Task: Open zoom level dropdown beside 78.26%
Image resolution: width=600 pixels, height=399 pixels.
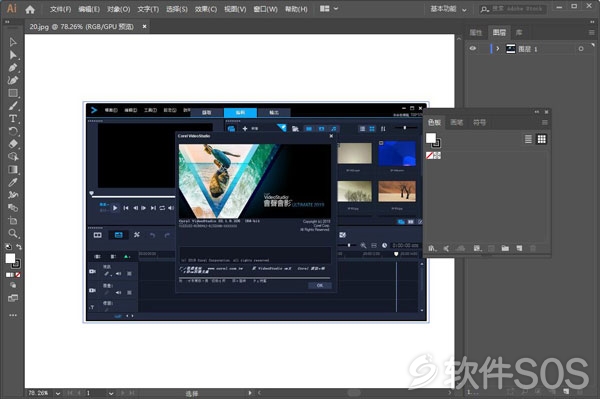Action: 58,393
